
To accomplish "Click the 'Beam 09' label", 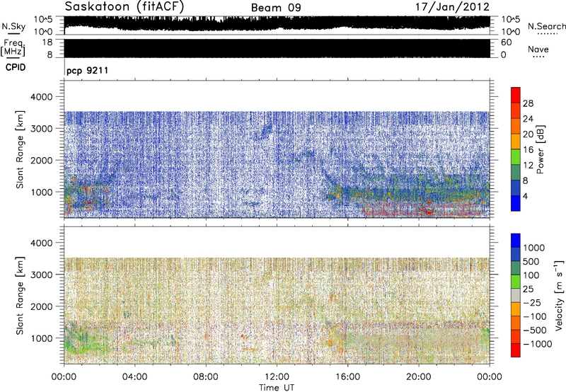I will point(276,8).
